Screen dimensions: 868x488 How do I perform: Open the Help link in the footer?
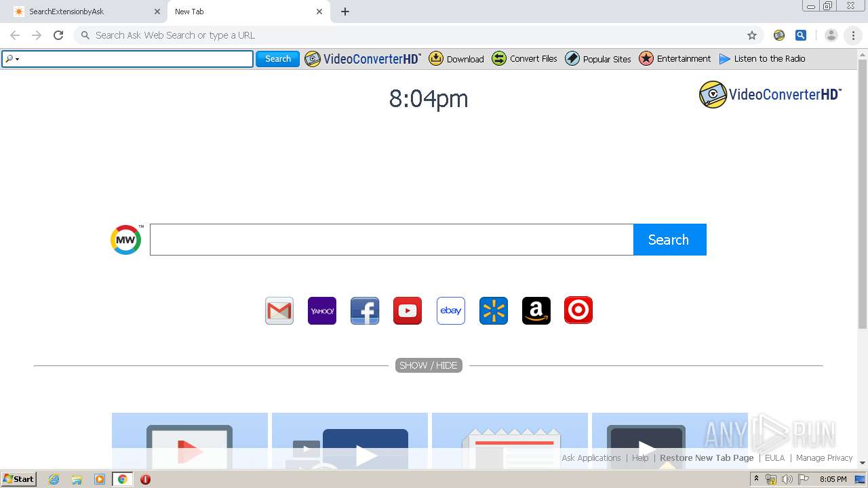(x=640, y=458)
